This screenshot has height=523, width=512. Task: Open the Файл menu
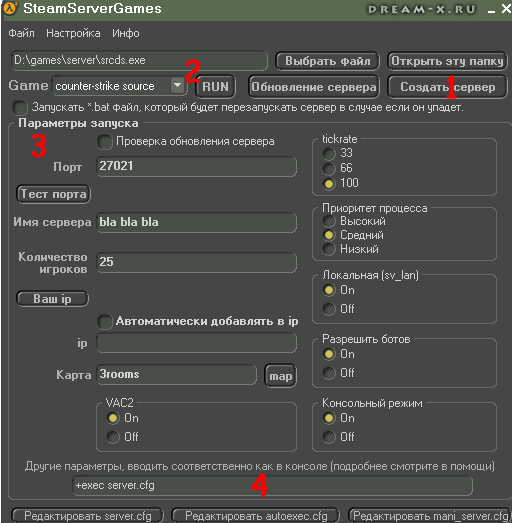point(21,33)
